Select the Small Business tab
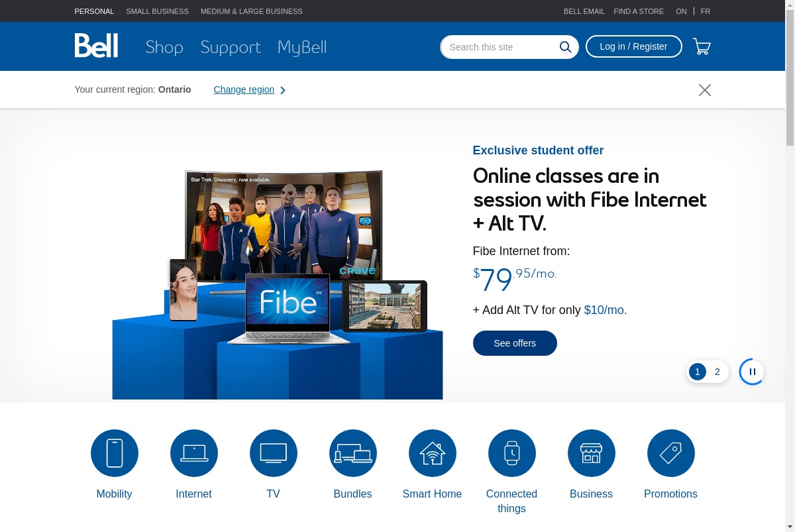Image resolution: width=795 pixels, height=532 pixels. [x=158, y=11]
